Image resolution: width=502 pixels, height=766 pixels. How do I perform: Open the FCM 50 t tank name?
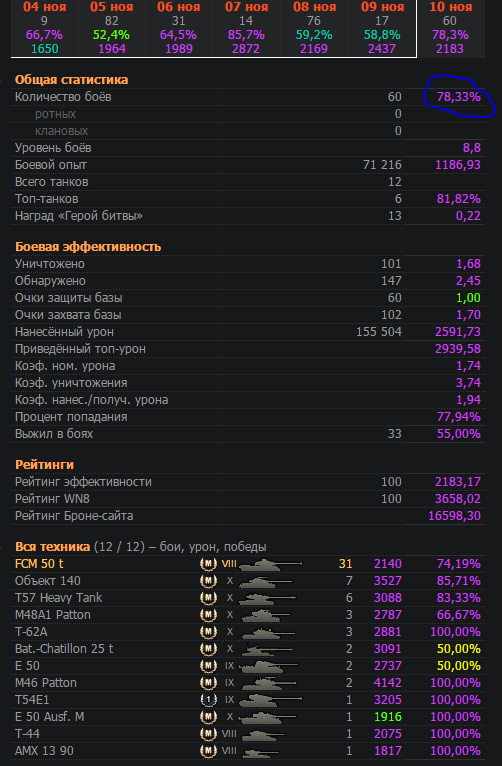pyautogui.click(x=39, y=564)
